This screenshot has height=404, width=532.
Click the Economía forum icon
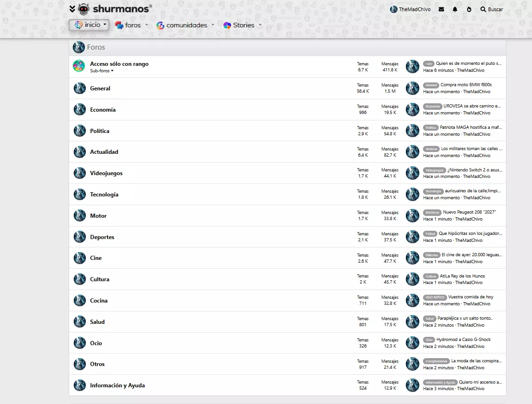click(80, 109)
